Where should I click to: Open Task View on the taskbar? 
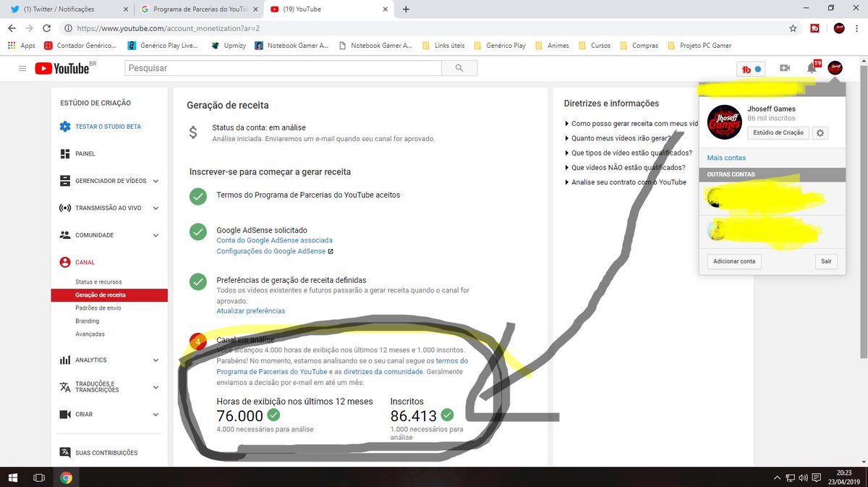pyautogui.click(x=39, y=478)
